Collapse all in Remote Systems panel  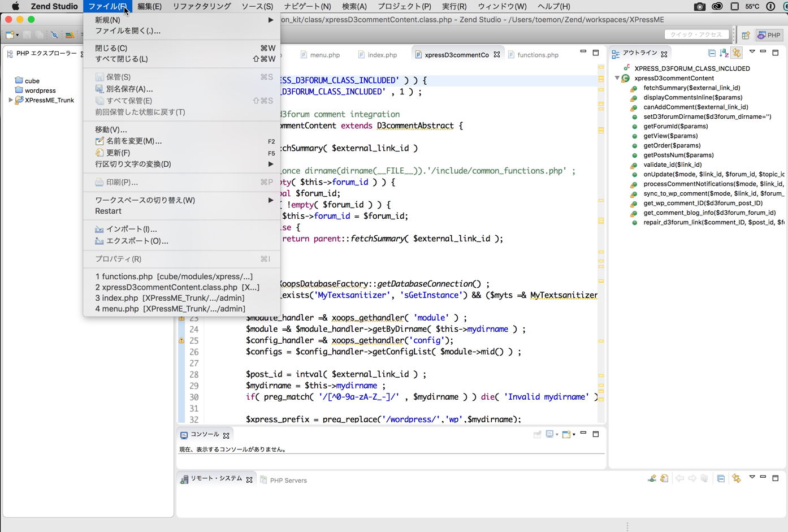[721, 478]
